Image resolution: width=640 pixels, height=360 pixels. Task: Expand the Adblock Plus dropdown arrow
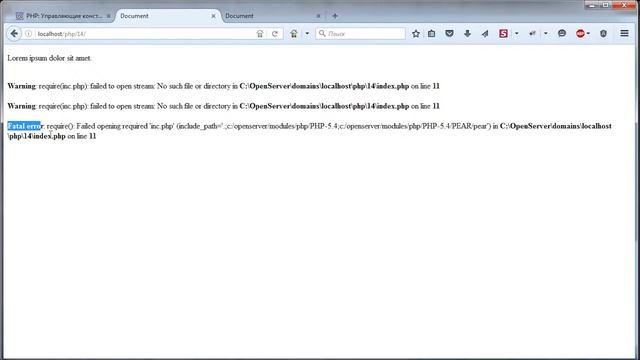[588, 33]
